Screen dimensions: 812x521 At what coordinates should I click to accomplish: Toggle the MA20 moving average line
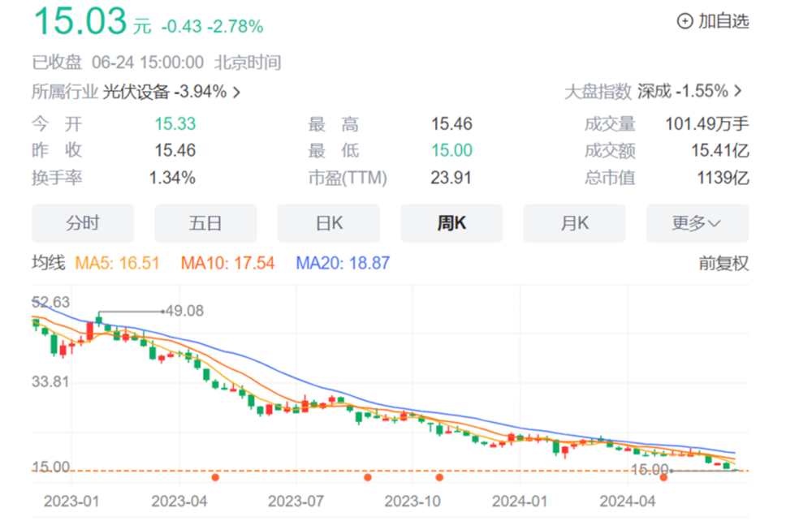343,264
